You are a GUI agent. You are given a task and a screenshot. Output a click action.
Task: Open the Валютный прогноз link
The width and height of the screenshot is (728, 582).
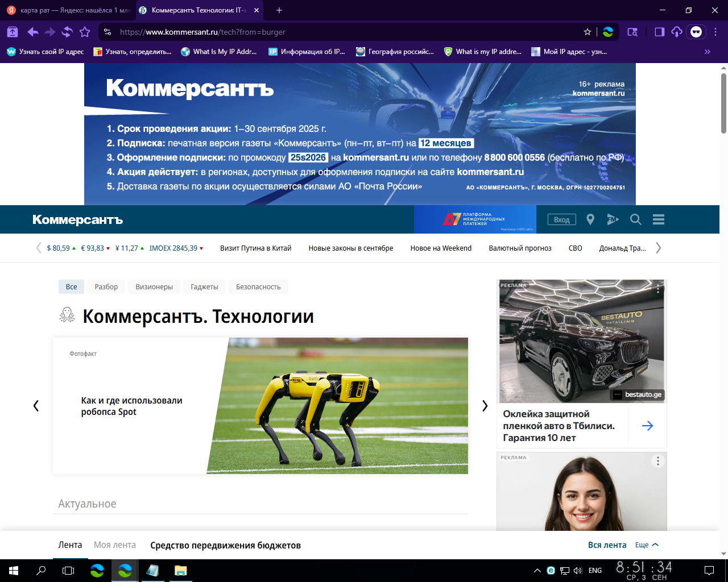coord(520,248)
